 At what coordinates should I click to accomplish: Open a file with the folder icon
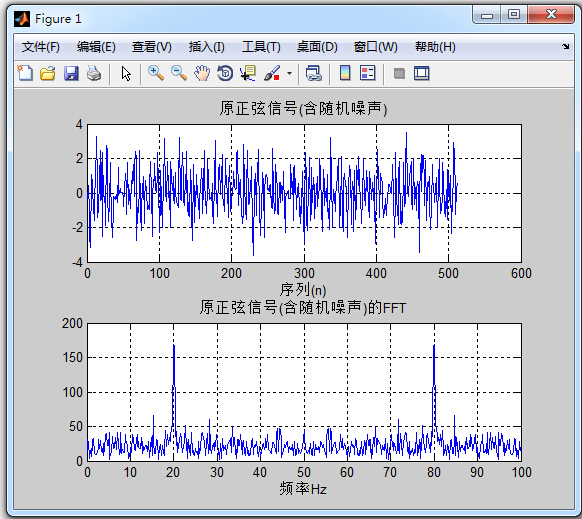48,73
